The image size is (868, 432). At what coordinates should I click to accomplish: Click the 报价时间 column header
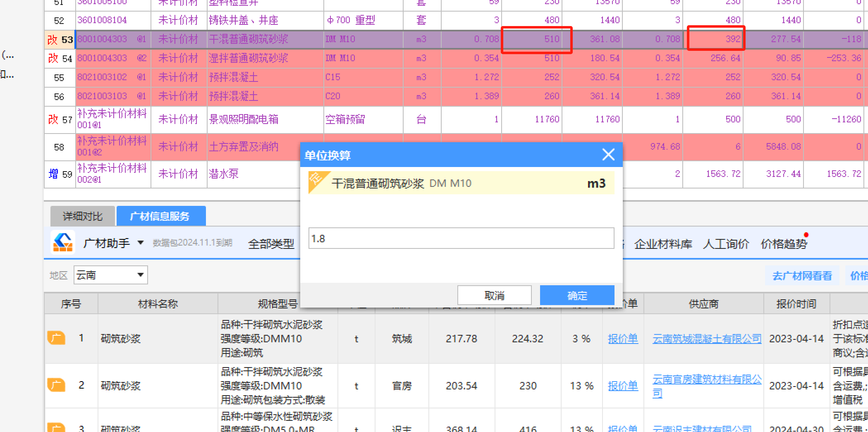tap(796, 304)
